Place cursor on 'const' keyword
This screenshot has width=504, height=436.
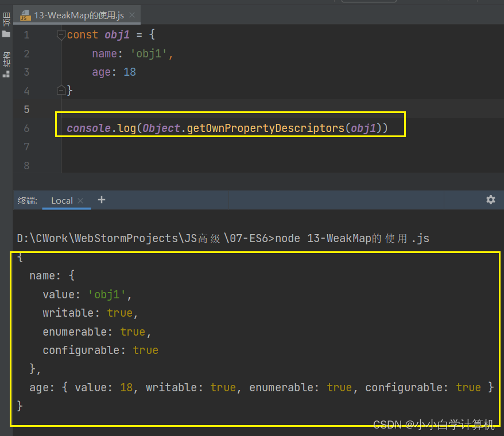[82, 34]
